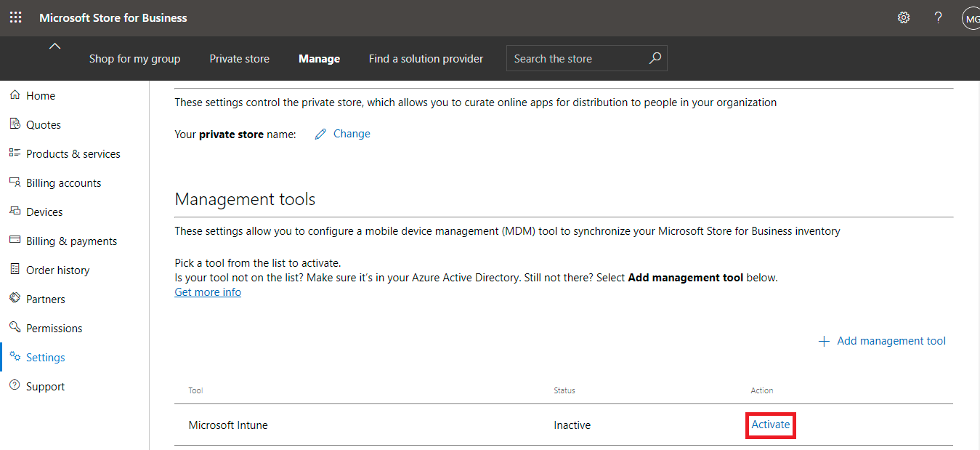Screen dimensions: 980x450
Task: Click the Products & services icon
Action: tap(15, 153)
